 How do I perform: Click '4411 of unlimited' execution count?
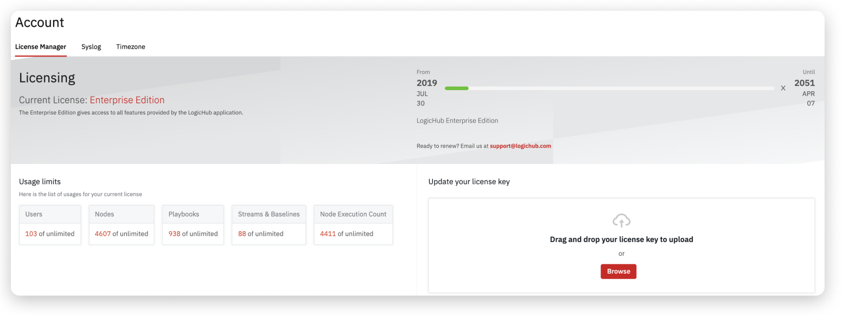click(x=347, y=234)
